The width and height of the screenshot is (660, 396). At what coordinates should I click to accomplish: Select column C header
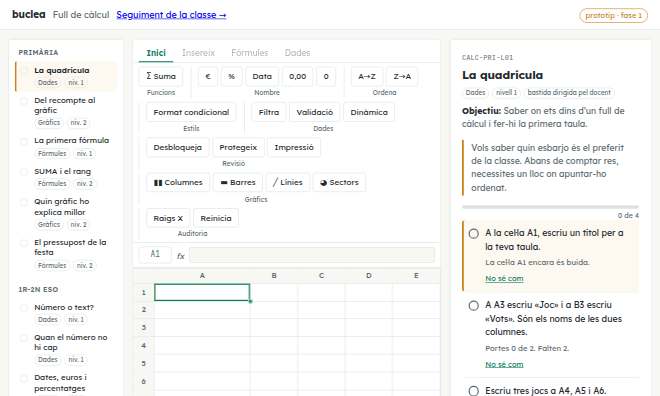tap(321, 275)
